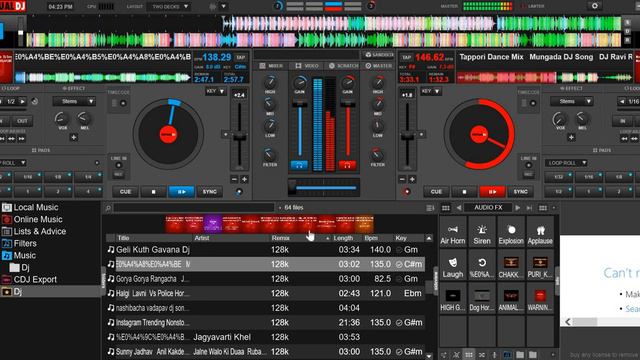This screenshot has height=360, width=640.
Task: Open the AUDIO FX sampler bank selector
Action: coord(488,208)
